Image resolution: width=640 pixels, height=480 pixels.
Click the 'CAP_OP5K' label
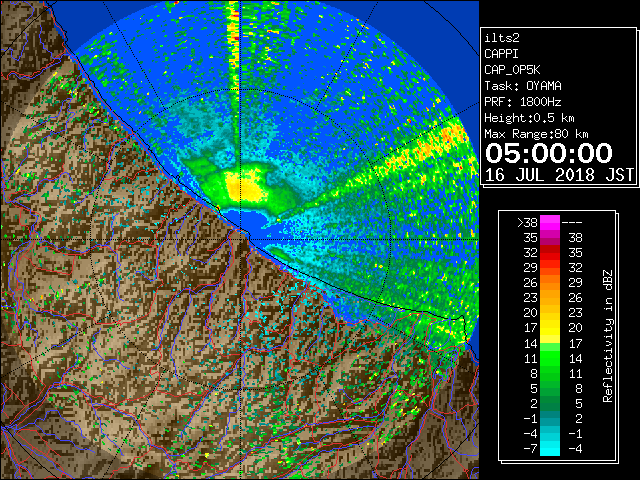pos(512,70)
